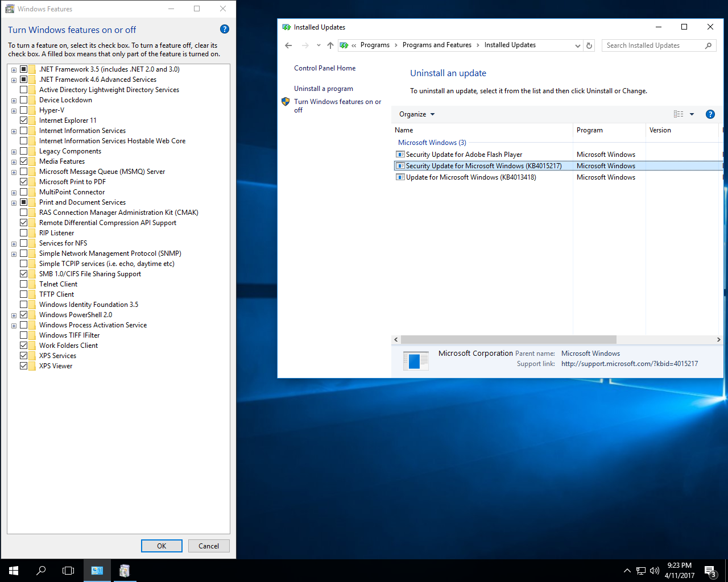Open the Windows Start menu
728x582 pixels.
[14, 571]
